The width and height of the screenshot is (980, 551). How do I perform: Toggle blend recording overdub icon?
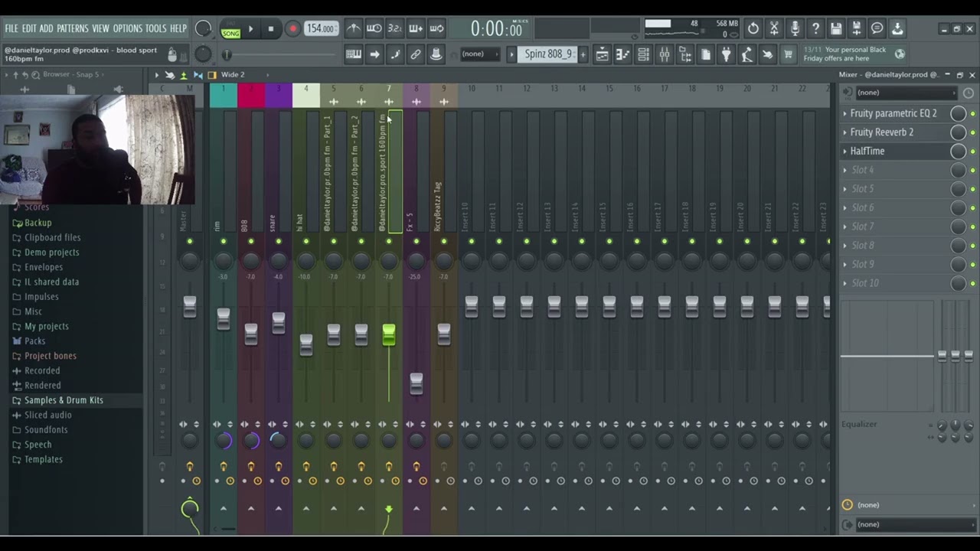[x=416, y=28]
